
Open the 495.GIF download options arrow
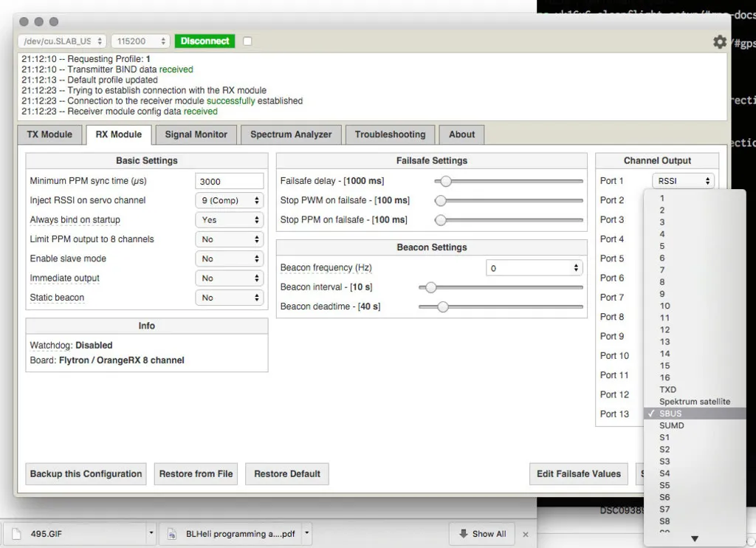(x=151, y=532)
